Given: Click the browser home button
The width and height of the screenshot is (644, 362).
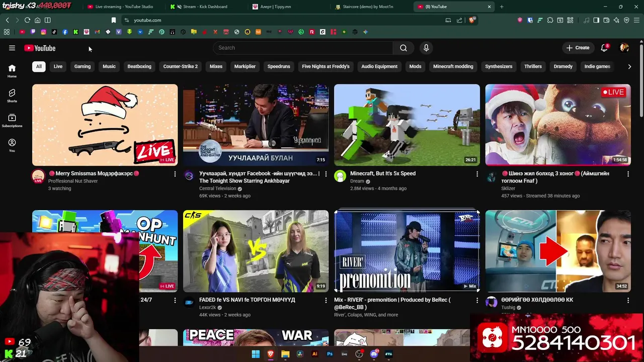Looking at the screenshot, I should tap(37, 20).
